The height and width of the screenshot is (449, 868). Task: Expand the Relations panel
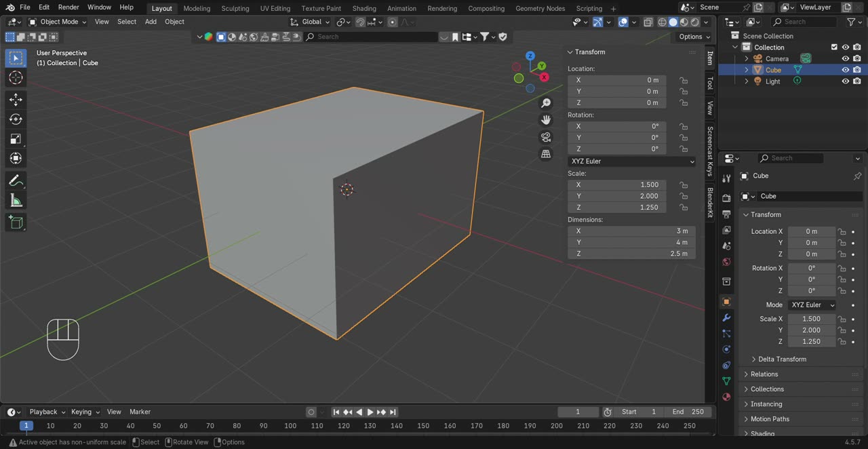click(x=764, y=374)
